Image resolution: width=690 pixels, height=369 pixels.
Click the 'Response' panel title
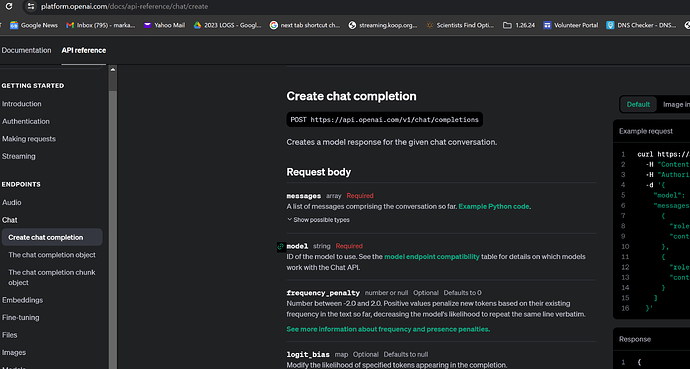point(635,339)
